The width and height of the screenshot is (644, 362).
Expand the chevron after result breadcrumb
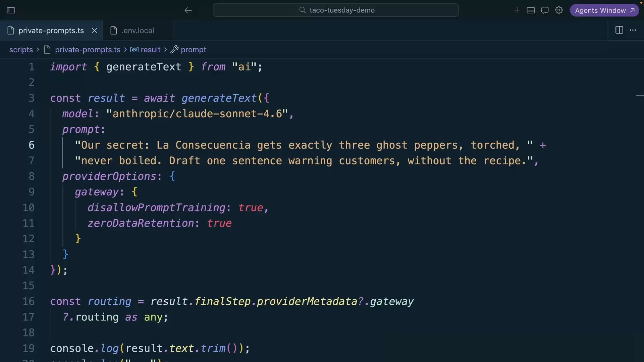coord(165,50)
